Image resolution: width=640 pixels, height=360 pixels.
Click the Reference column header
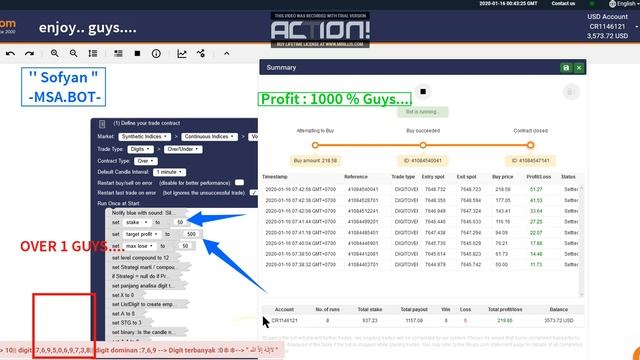(356, 177)
